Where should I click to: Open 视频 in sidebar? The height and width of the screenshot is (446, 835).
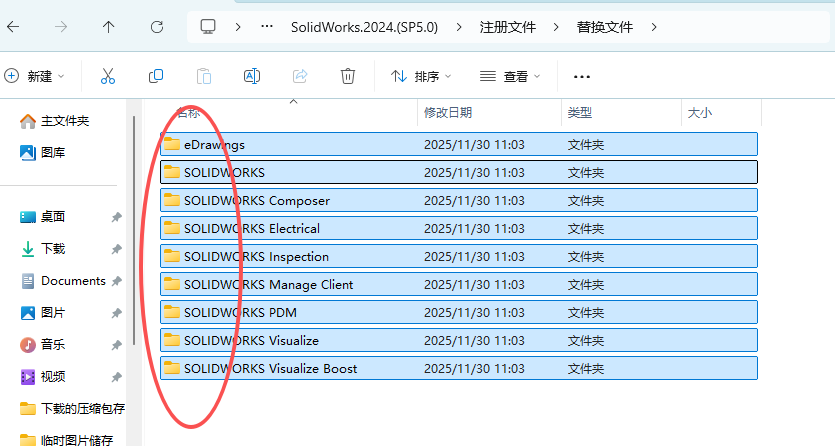(43, 377)
